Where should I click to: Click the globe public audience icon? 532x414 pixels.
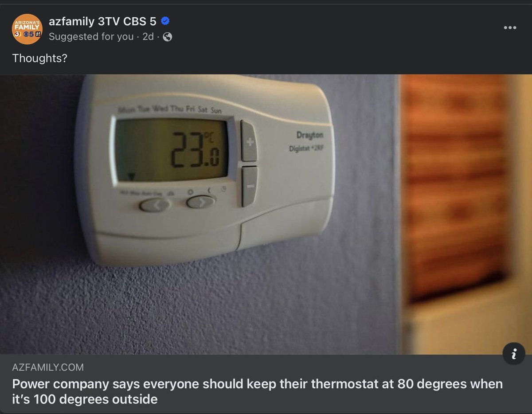click(x=167, y=37)
